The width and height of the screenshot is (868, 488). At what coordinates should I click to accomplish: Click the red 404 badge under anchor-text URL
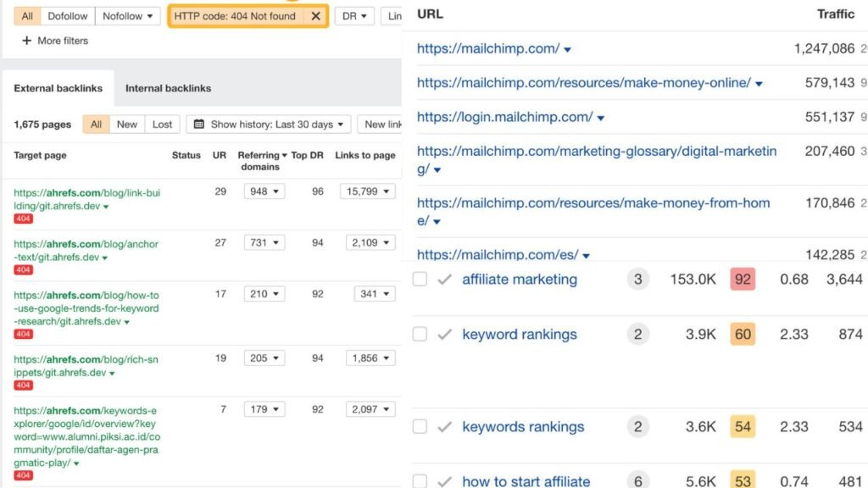24,271
